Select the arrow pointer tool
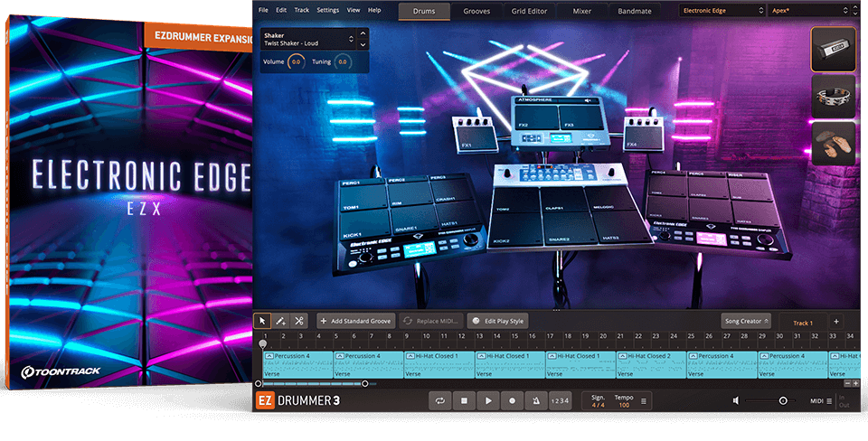Screen dimensions: 868x441 263,321
